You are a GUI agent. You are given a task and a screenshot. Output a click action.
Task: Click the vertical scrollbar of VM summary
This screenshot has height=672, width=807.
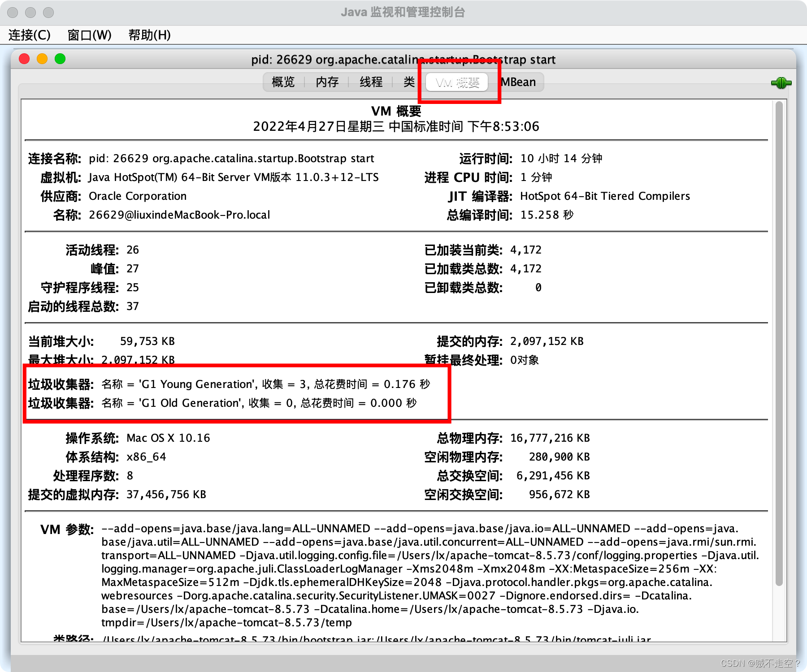779,343
